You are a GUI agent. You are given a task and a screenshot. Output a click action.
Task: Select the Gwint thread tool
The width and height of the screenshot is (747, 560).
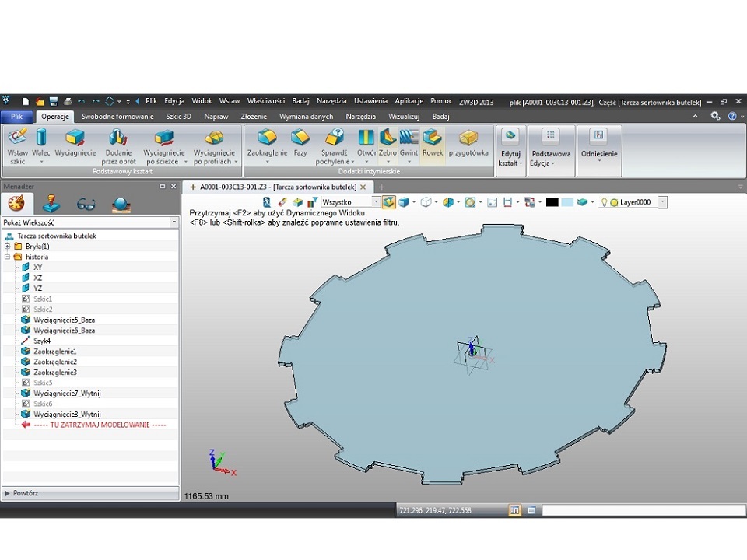pyautogui.click(x=409, y=143)
